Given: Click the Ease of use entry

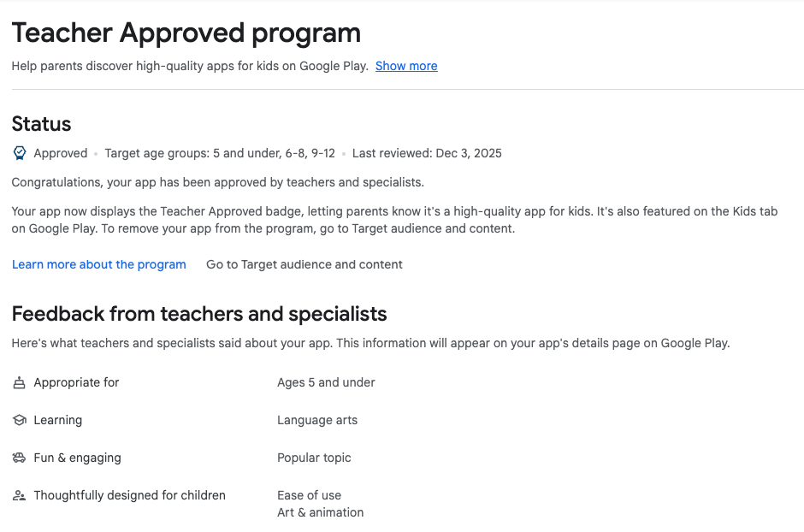Looking at the screenshot, I should coord(309,495).
